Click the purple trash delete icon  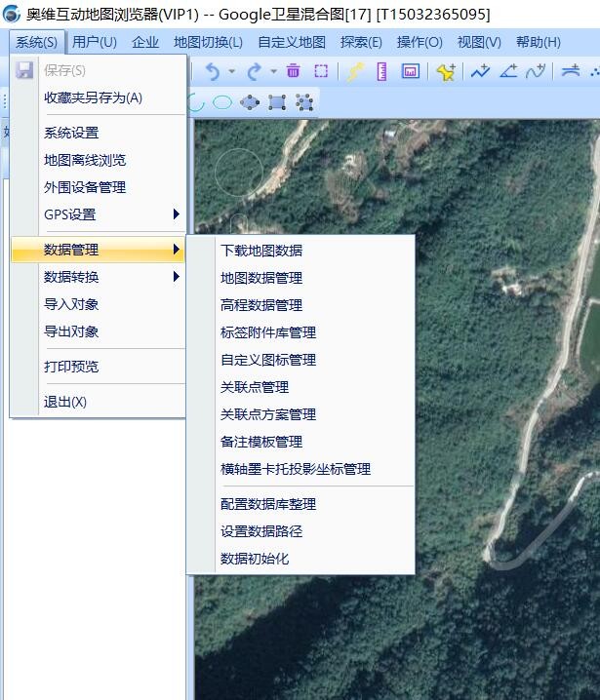pyautogui.click(x=293, y=70)
